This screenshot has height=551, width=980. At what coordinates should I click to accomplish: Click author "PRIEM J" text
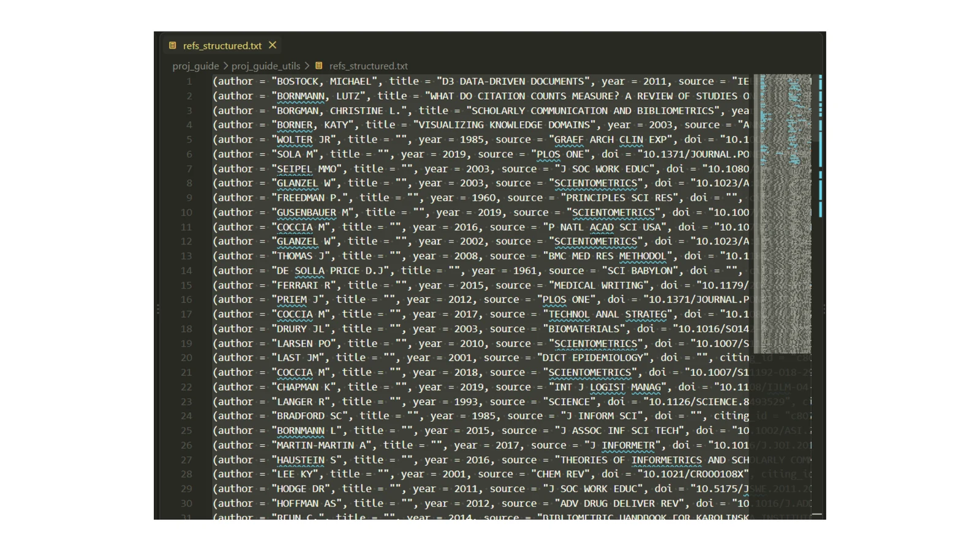(298, 299)
